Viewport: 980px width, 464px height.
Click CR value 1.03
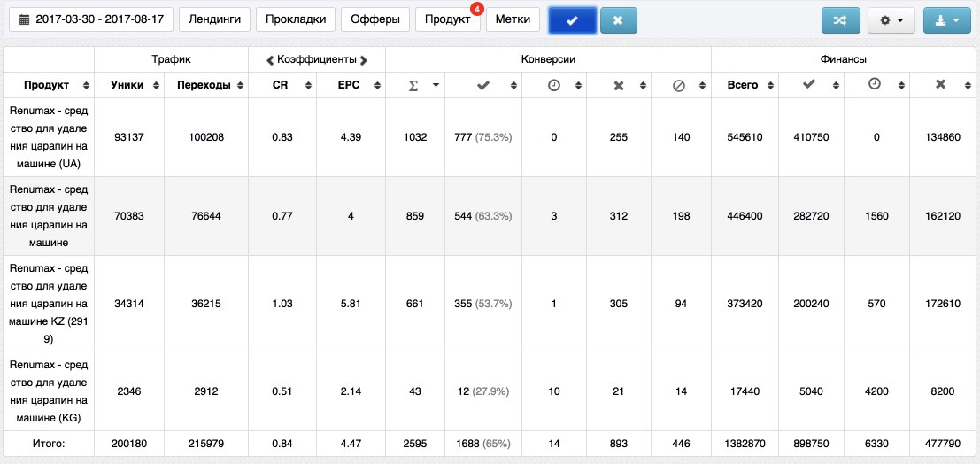point(282,304)
